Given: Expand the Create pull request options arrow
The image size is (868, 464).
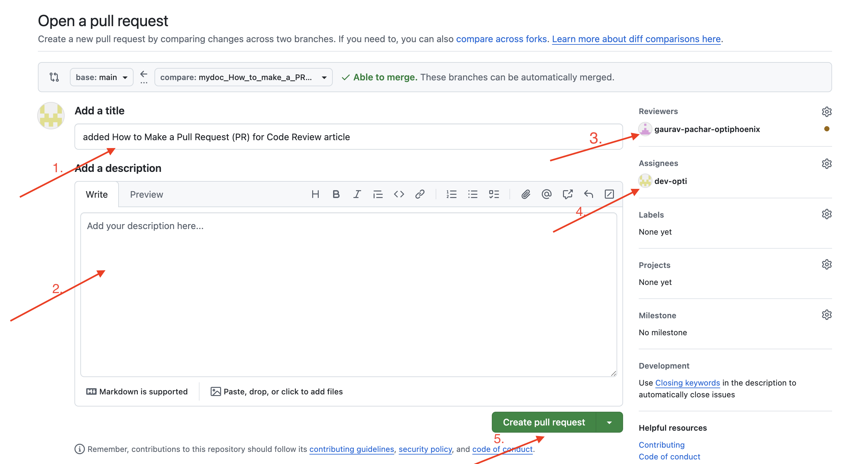Looking at the screenshot, I should 609,422.
